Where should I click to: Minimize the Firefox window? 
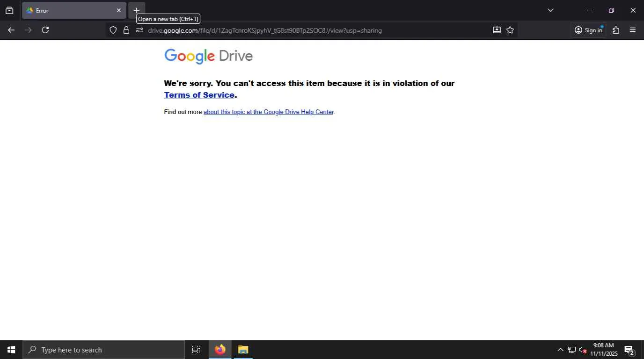[x=590, y=10]
